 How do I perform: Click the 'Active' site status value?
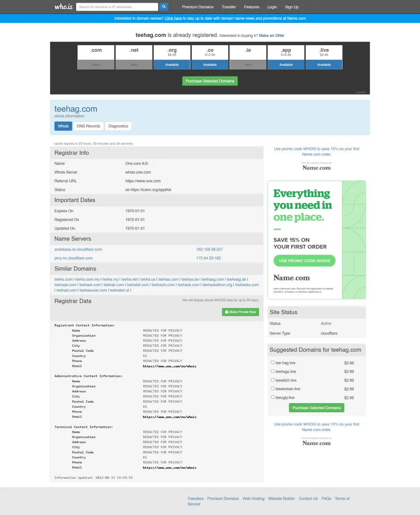click(326, 324)
